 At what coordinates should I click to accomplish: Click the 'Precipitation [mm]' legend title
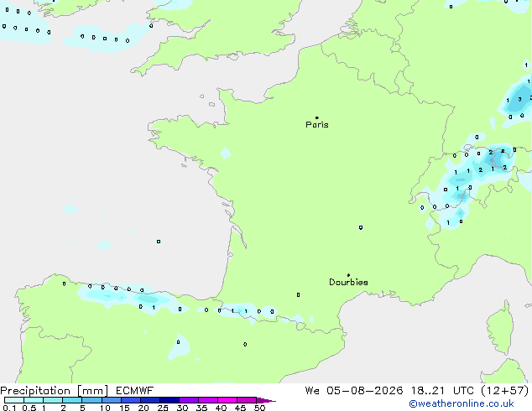(x=54, y=391)
